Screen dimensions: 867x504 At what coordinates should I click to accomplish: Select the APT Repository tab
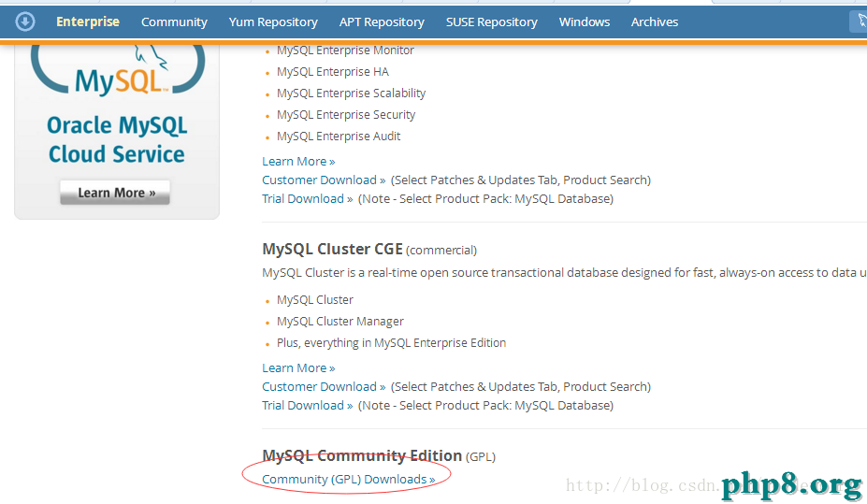382,22
